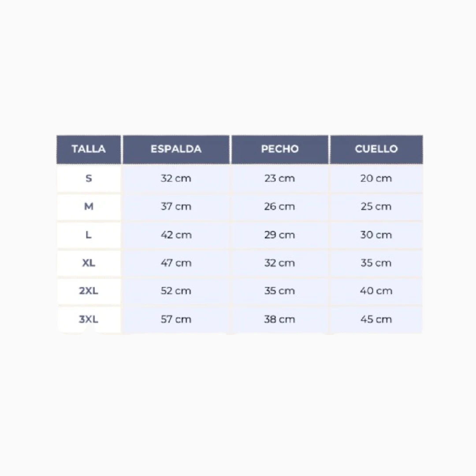476x476 pixels.
Task: Click the CUELLO column header
Action: (x=376, y=149)
